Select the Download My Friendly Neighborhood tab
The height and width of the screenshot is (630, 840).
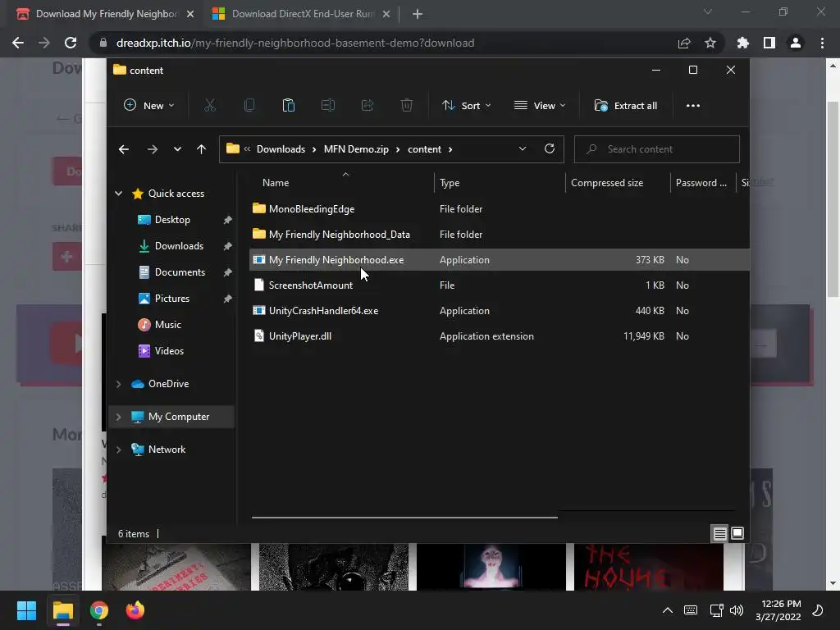[105, 14]
